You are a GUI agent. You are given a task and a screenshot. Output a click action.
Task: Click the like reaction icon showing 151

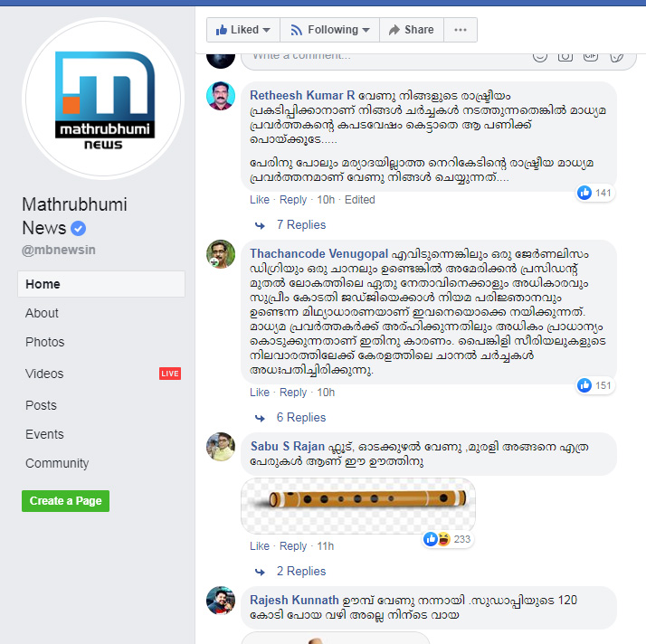(x=584, y=385)
